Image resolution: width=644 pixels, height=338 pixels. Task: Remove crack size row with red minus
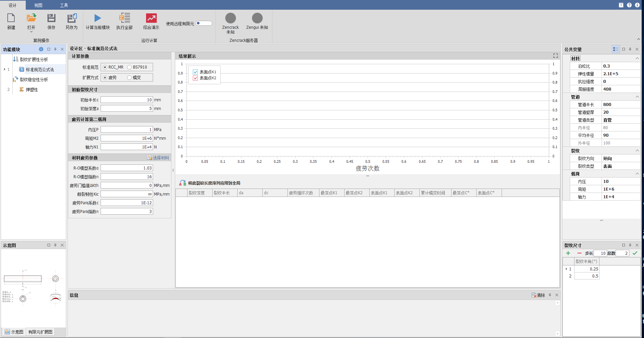(579, 253)
